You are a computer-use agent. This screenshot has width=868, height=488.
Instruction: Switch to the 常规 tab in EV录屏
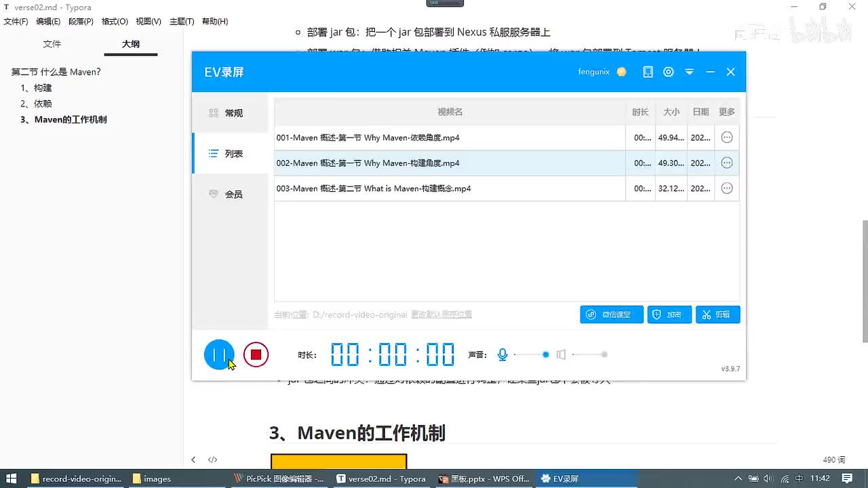(231, 113)
